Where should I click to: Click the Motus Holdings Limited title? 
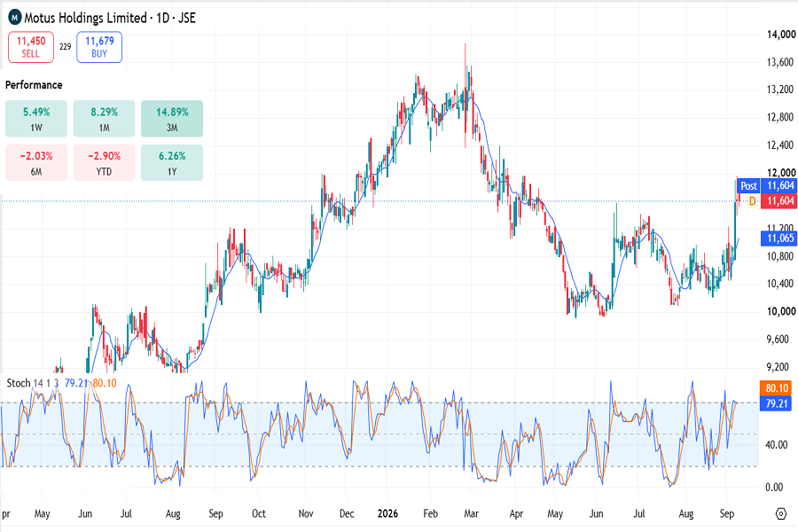pos(85,18)
